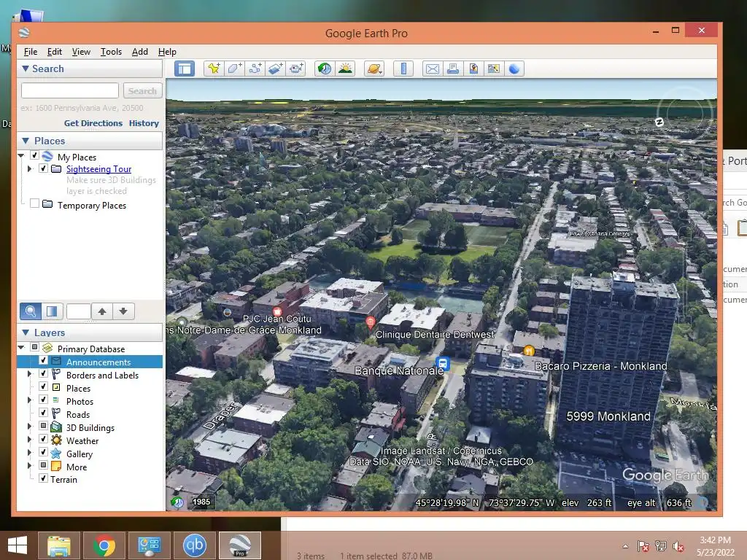Select the More layer row

click(77, 467)
